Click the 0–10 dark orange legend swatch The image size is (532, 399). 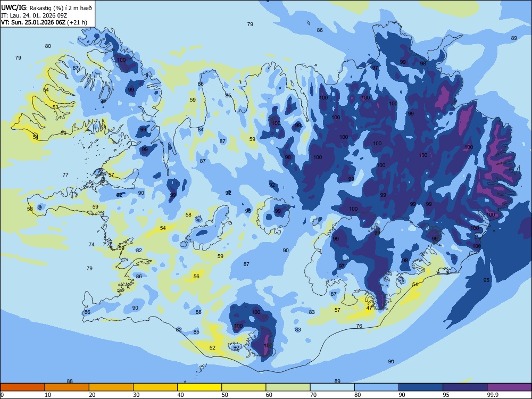coord(22,387)
